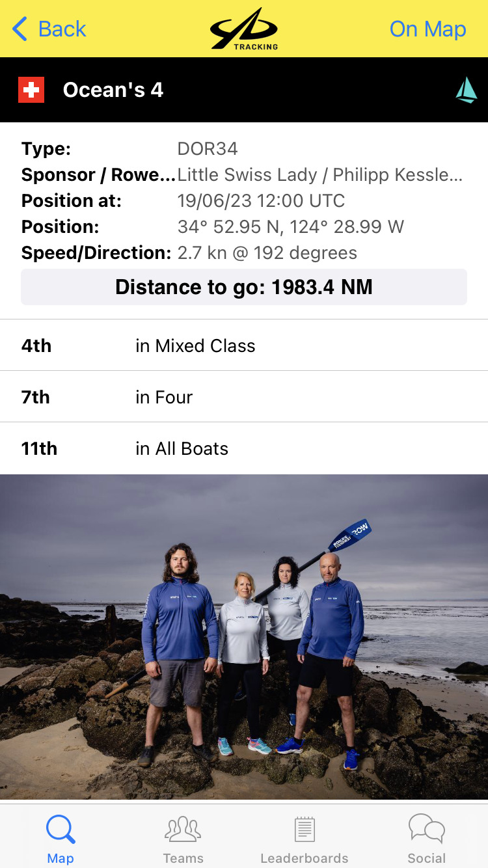The width and height of the screenshot is (488, 868).
Task: Show Ocean's 4 On Map
Action: [427, 29]
